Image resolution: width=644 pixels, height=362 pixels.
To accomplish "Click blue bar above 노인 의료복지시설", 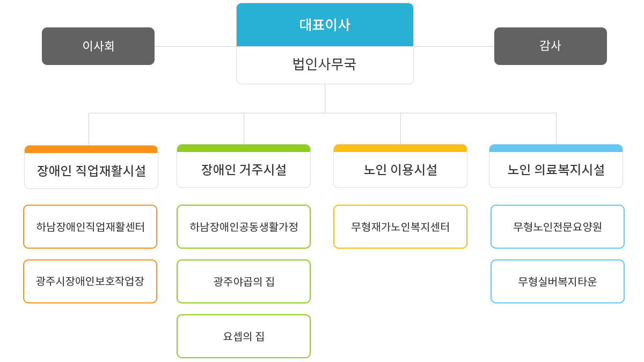I will [x=556, y=148].
